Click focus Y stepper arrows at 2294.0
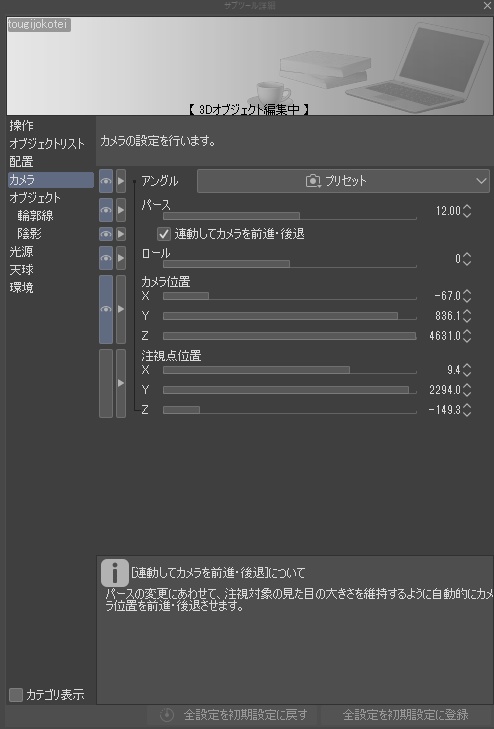Image resolution: width=494 pixels, height=729 pixels. [x=467, y=390]
